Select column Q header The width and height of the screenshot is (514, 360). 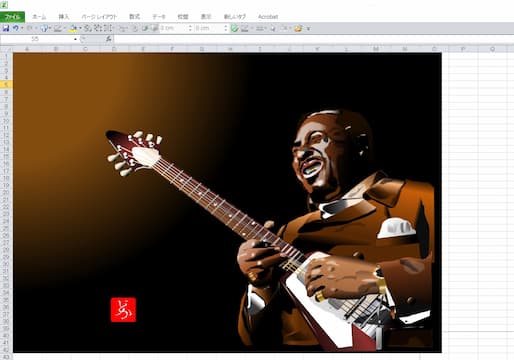pyautogui.click(x=492, y=49)
